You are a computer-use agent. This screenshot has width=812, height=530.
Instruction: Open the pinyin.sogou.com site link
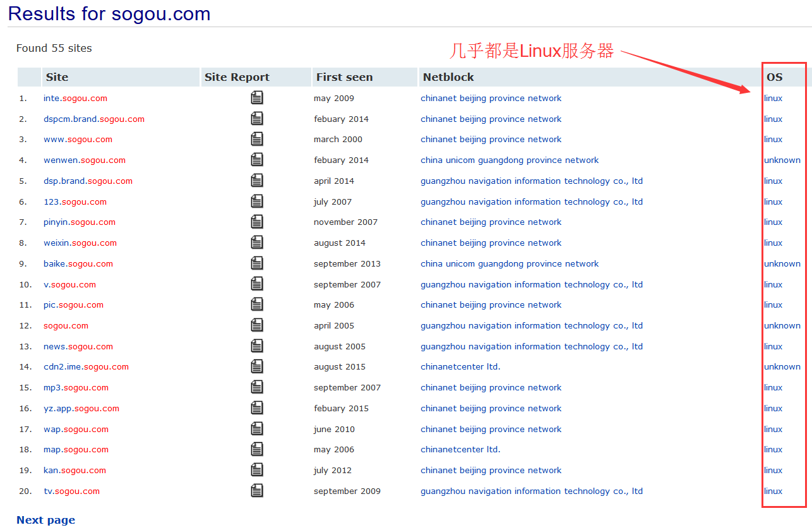(80, 222)
